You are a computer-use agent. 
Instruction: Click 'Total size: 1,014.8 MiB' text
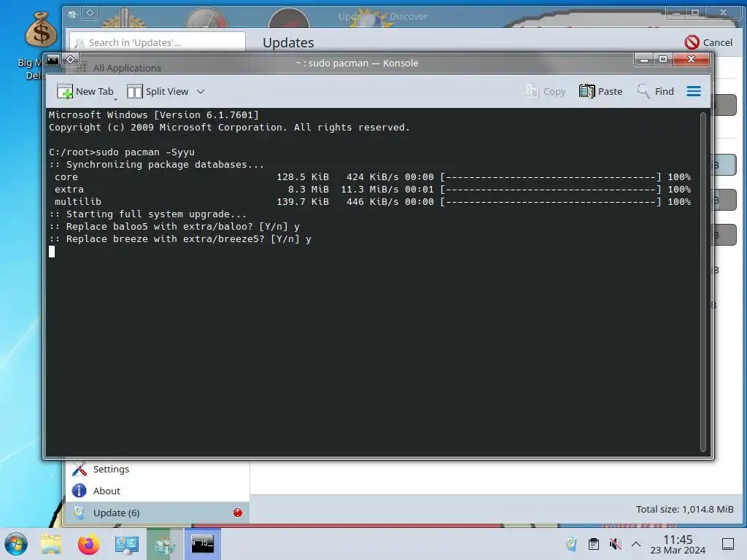(684, 509)
